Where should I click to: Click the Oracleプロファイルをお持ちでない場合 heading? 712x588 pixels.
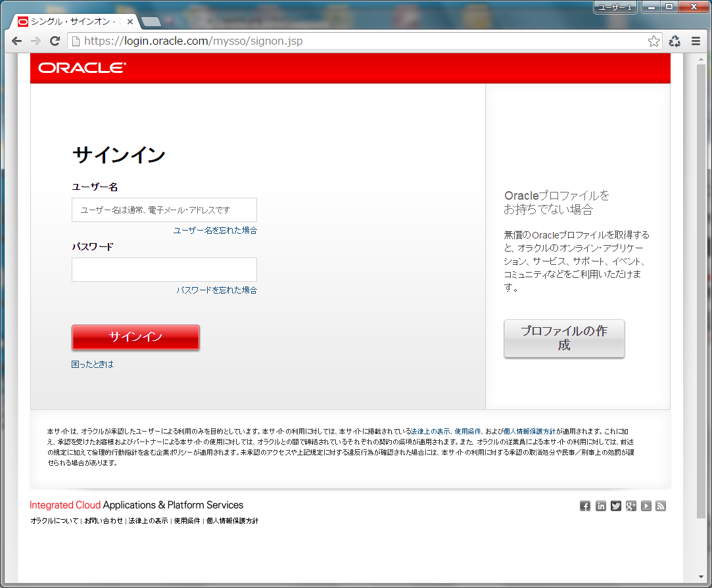(x=557, y=202)
